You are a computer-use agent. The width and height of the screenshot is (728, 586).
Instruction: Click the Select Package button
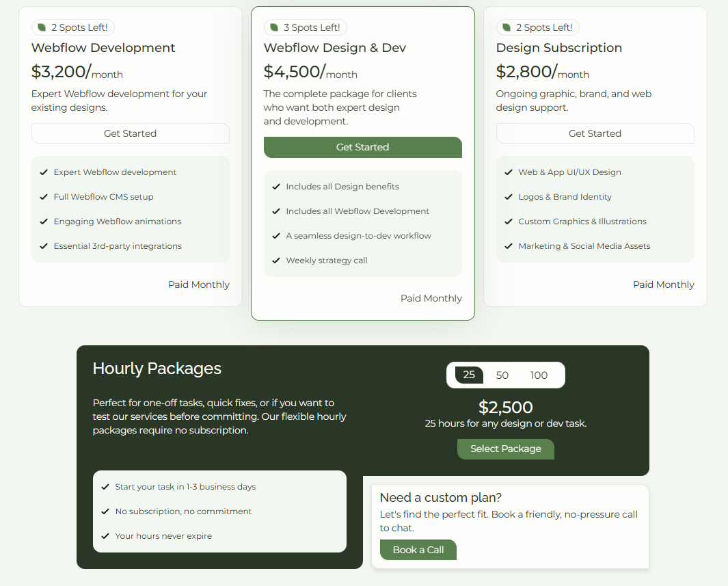click(506, 449)
